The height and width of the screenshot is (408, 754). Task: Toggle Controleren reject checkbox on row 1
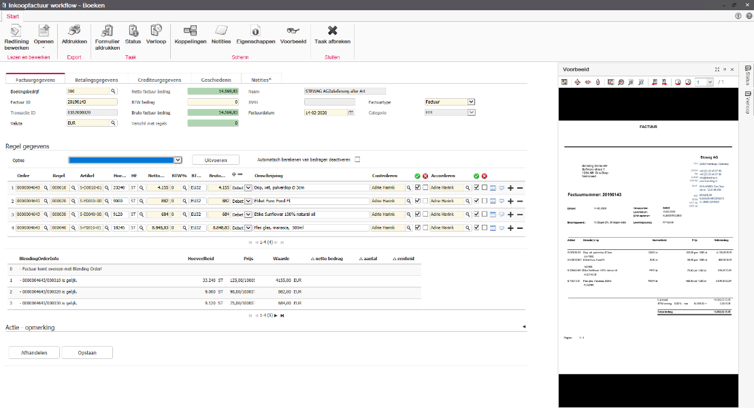click(425, 188)
